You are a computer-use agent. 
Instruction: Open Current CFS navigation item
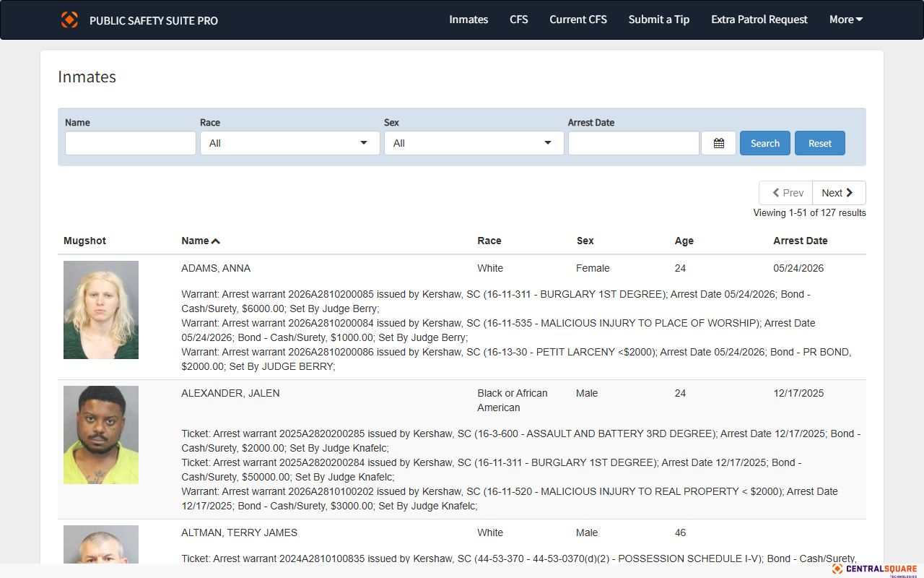(x=578, y=20)
